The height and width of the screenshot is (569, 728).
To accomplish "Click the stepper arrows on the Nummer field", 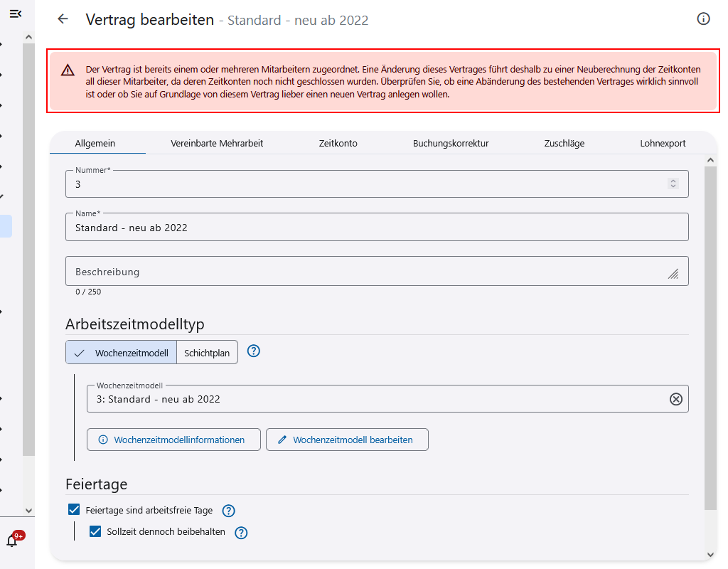I will coord(673,183).
